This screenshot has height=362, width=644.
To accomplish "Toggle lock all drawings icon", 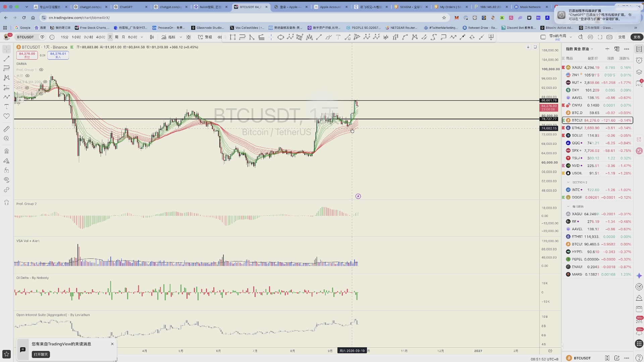I will click(6, 170).
